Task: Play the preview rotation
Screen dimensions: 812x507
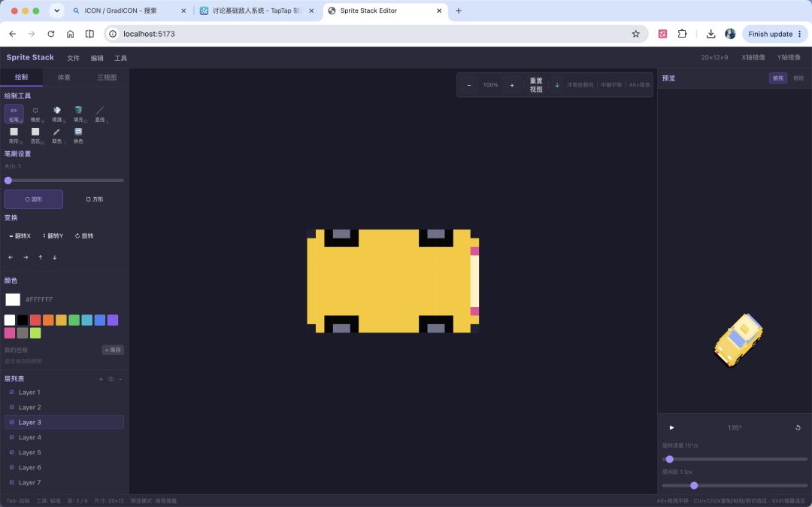Action: click(x=671, y=428)
